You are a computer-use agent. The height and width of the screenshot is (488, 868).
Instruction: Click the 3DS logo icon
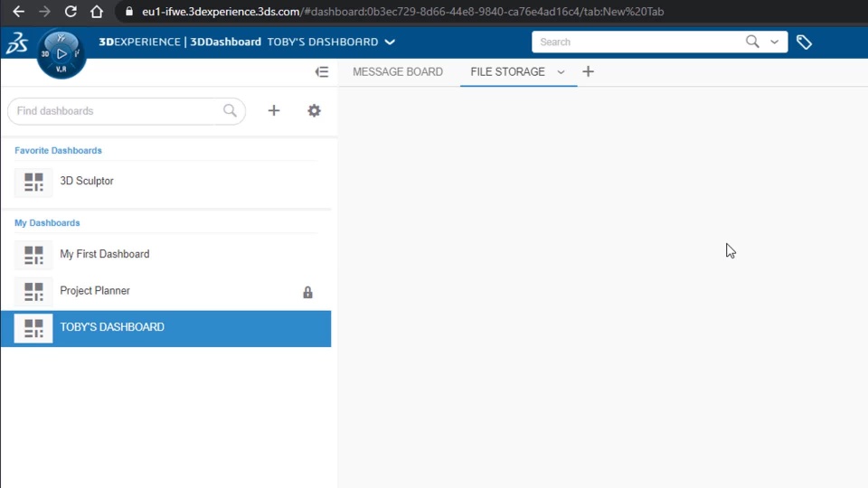(x=16, y=42)
